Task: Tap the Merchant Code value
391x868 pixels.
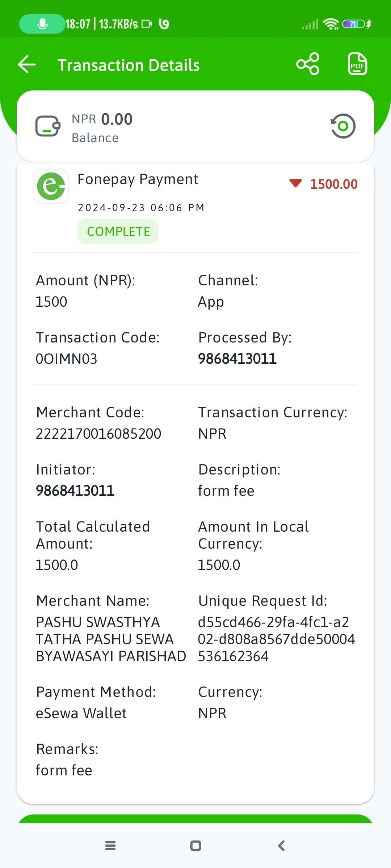Action: 98,434
